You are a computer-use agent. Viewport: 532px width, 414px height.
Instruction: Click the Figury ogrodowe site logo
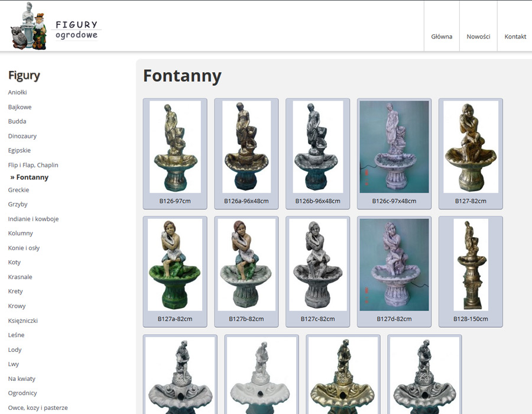(x=54, y=26)
